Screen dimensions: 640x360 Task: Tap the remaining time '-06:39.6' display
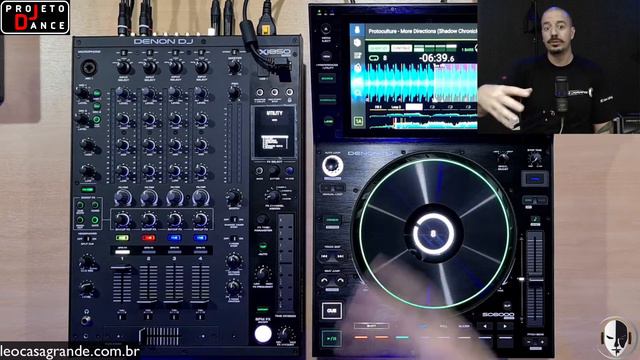tap(436, 58)
